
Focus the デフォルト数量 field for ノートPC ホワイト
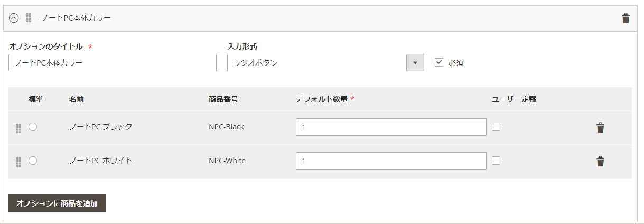391,161
